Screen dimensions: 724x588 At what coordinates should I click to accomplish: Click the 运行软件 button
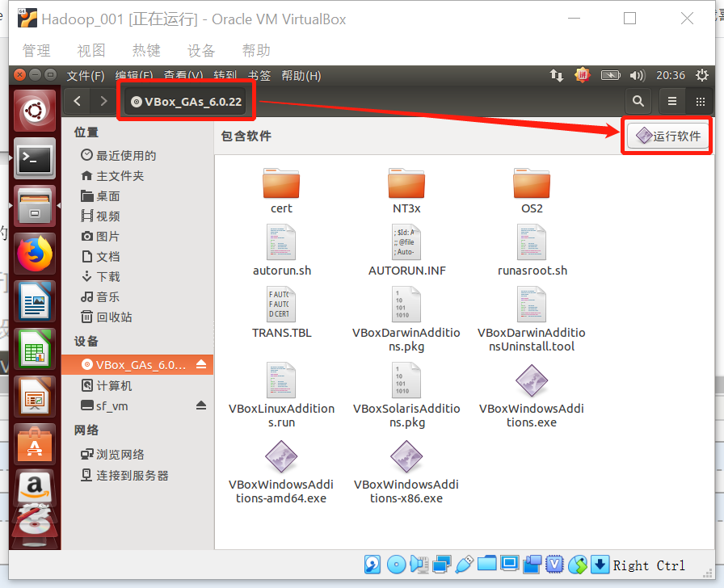[667, 136]
